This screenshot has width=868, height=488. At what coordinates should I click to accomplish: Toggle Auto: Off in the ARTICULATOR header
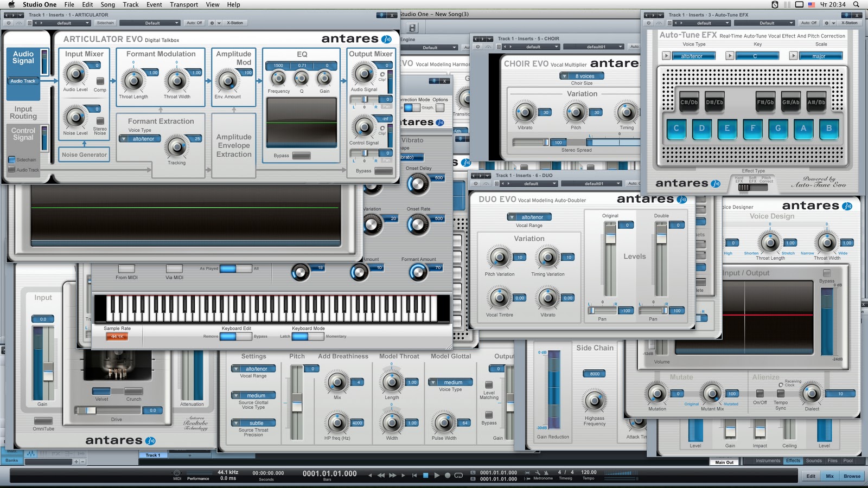point(194,23)
